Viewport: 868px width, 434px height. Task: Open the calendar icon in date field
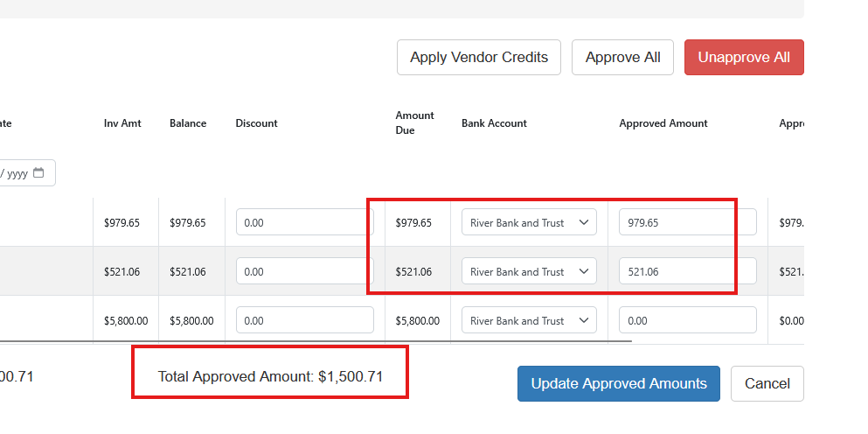(x=38, y=173)
